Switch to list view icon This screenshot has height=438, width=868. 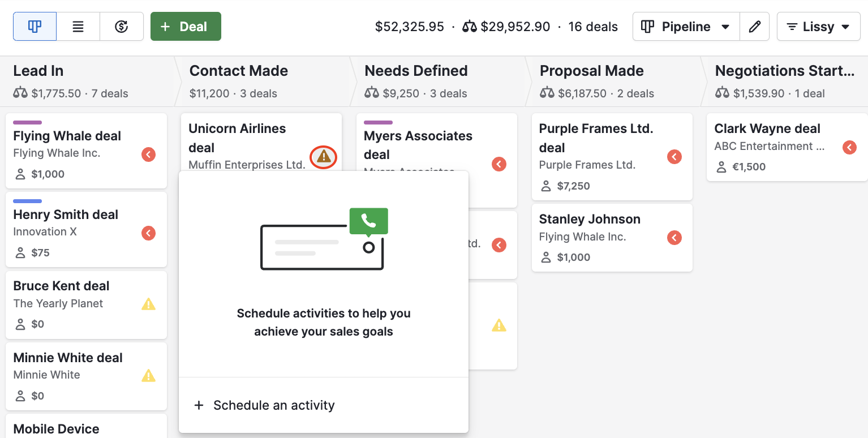click(x=78, y=26)
